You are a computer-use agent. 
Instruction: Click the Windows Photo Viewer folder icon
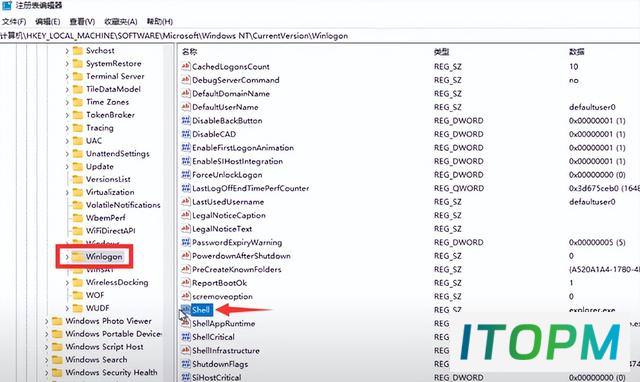point(57,321)
